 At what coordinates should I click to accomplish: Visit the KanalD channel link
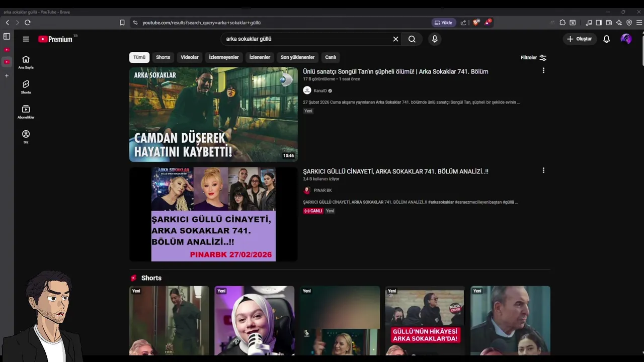[x=320, y=90]
